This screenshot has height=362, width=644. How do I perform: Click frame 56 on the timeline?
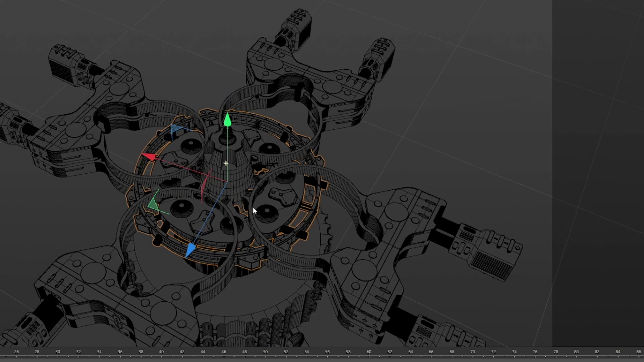[327, 352]
